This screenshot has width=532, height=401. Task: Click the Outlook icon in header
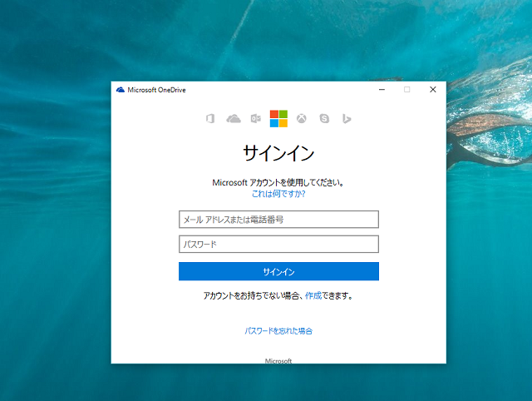pos(256,118)
